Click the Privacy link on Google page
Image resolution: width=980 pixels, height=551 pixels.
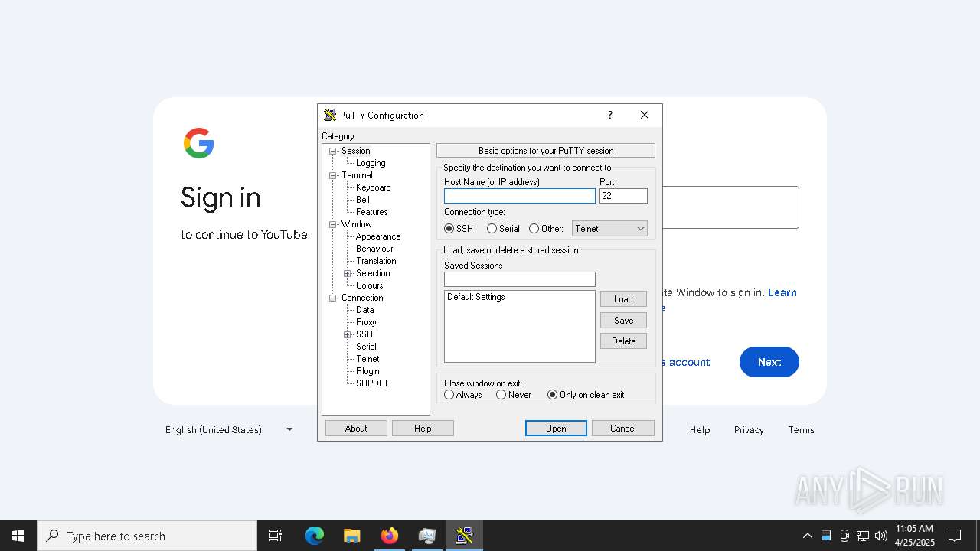pyautogui.click(x=749, y=430)
